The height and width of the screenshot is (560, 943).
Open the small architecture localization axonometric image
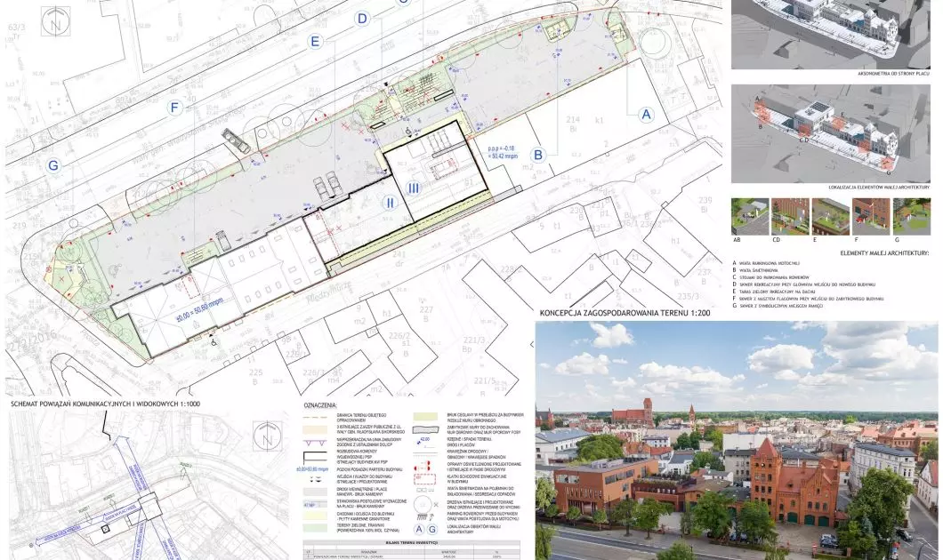click(x=831, y=133)
